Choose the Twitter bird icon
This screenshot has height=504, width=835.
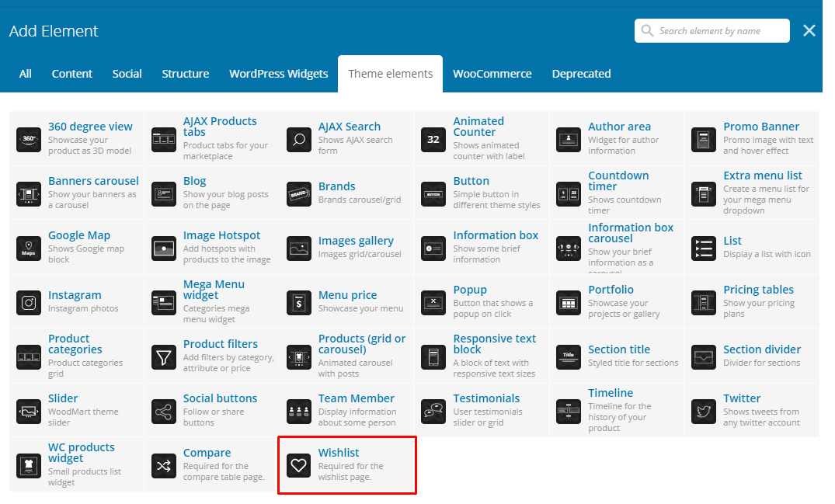tap(704, 412)
